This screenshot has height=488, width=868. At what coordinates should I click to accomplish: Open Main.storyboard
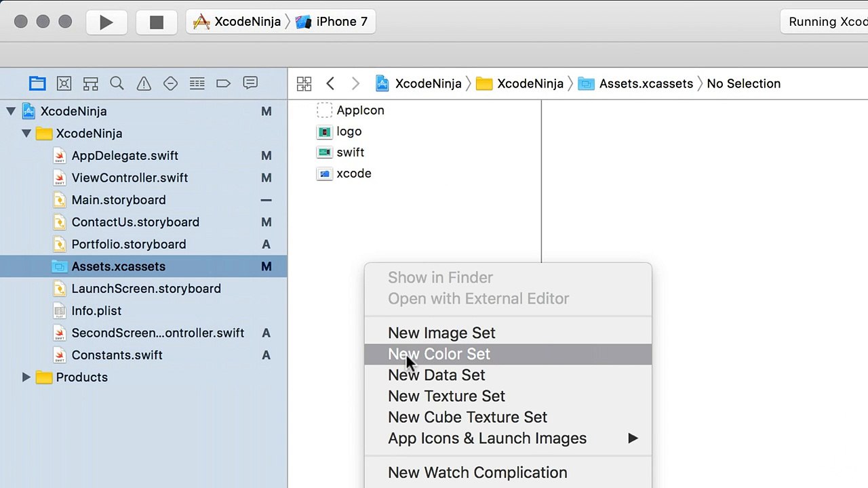[144, 200]
